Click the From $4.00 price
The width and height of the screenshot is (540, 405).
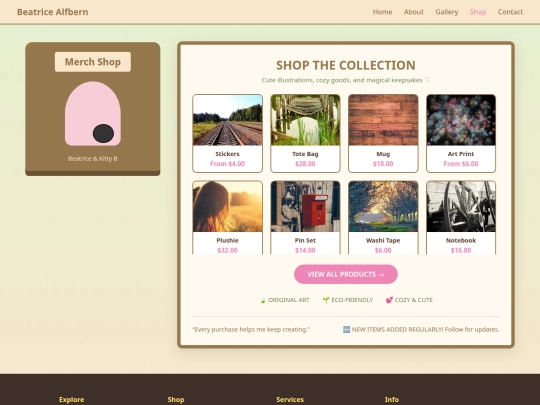227,164
